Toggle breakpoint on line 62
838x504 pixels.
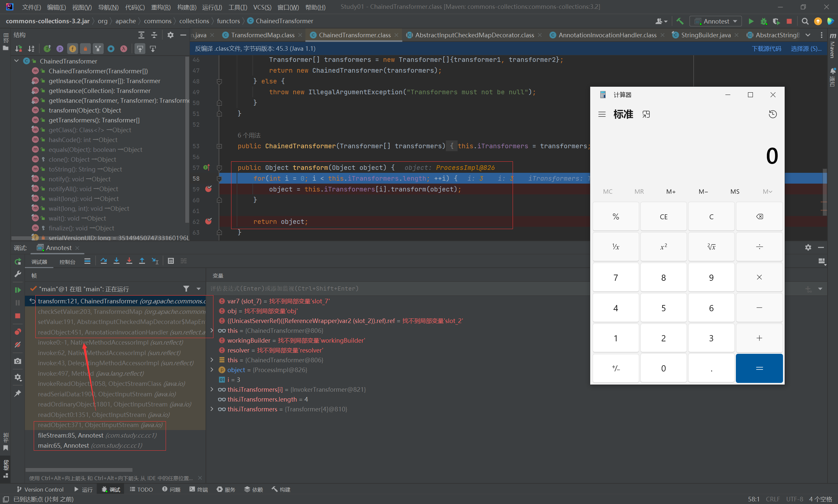point(209,222)
